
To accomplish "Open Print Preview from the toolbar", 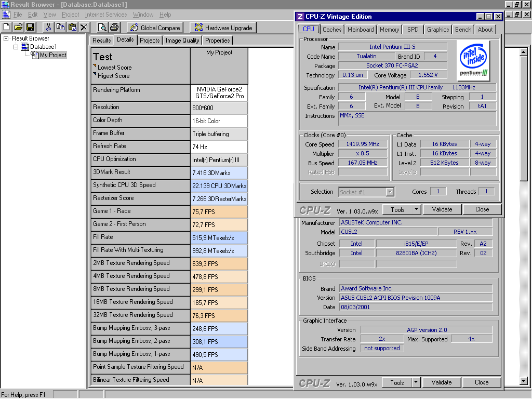I will click(102, 28).
